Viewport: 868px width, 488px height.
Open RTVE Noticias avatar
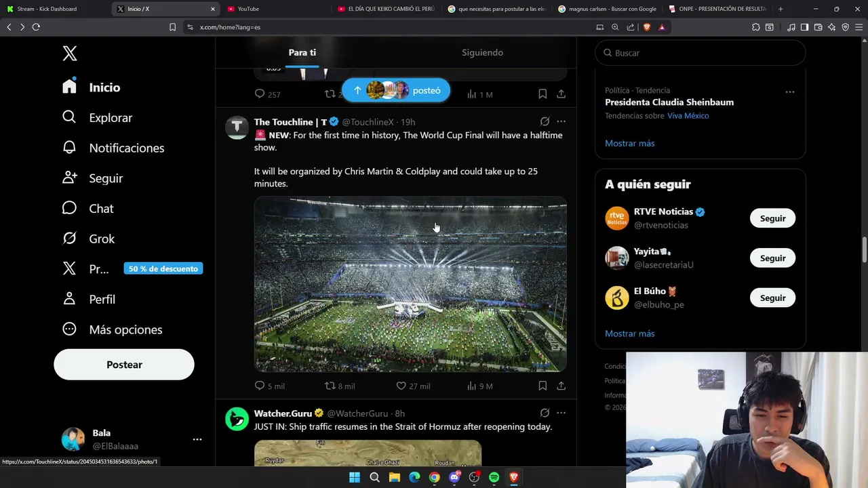point(617,218)
